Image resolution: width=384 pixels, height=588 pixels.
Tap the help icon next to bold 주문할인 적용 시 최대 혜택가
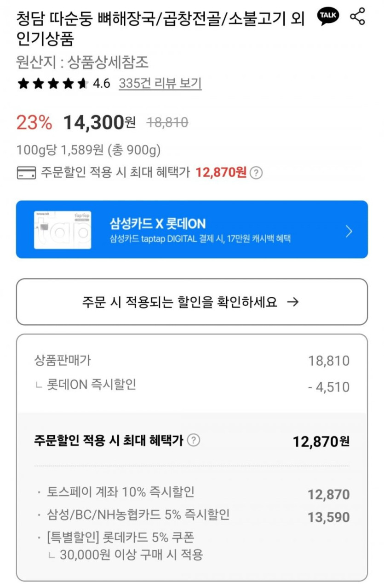(x=194, y=440)
